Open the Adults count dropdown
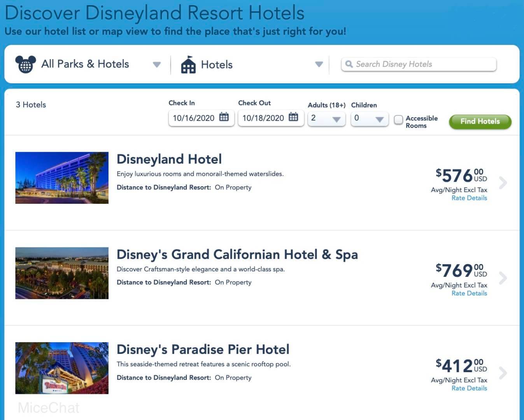The image size is (524, 420). point(326,118)
